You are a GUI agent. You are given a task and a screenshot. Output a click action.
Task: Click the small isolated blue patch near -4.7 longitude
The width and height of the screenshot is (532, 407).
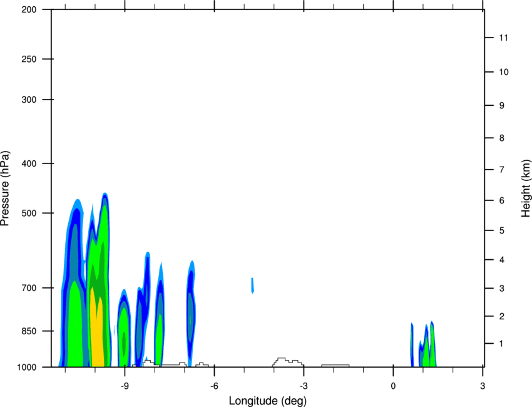pyautogui.click(x=252, y=286)
